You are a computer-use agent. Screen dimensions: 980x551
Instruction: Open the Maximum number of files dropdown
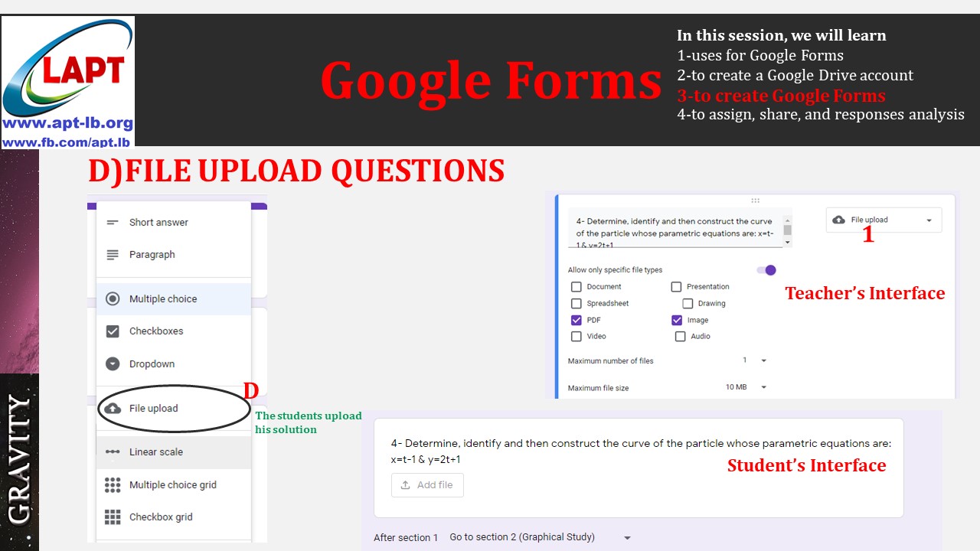tap(763, 360)
